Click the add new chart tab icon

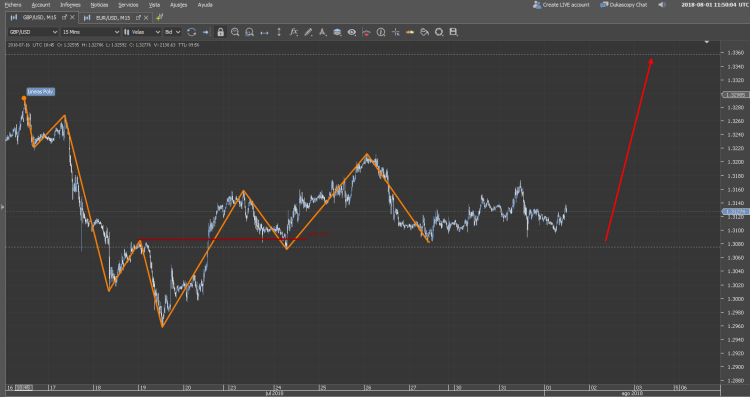(x=160, y=17)
